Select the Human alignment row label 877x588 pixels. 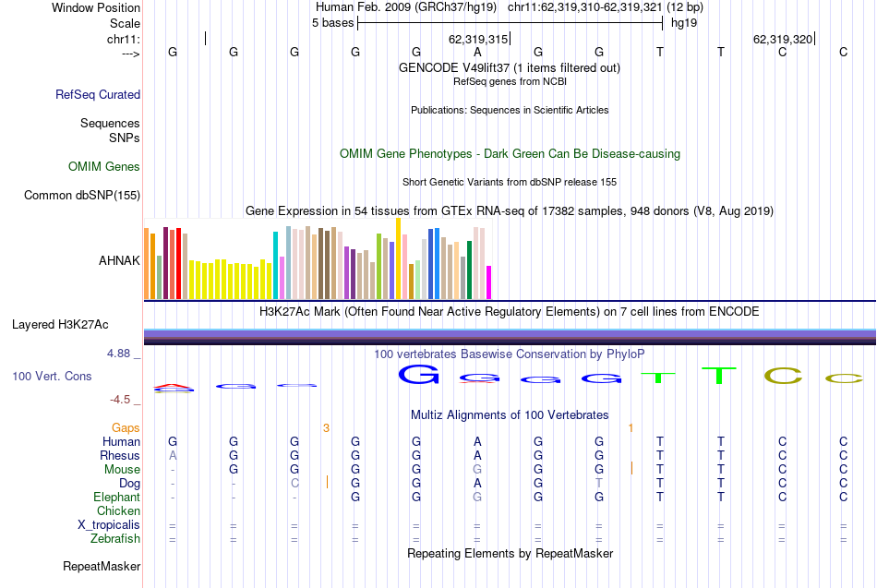coord(121,441)
